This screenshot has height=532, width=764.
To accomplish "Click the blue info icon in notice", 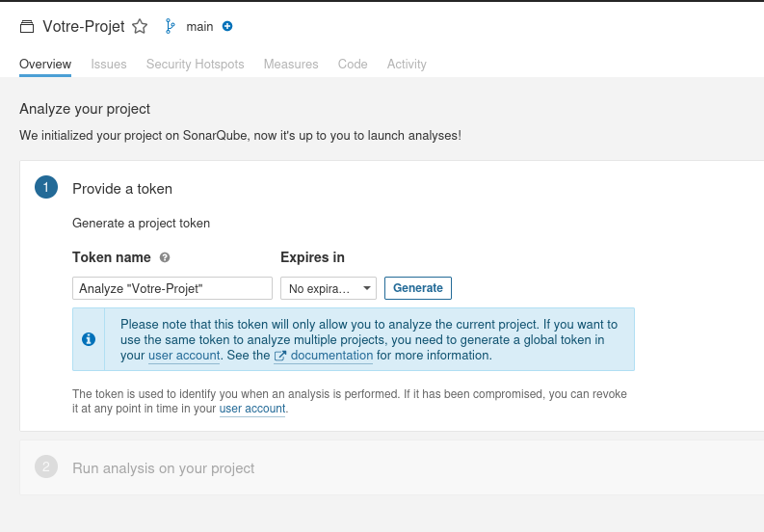I will click(x=89, y=339).
